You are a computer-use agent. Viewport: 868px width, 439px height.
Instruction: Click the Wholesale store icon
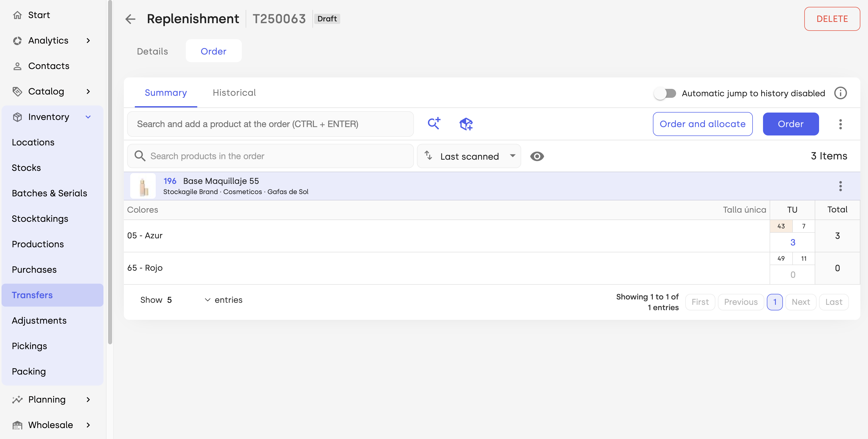[x=17, y=425]
